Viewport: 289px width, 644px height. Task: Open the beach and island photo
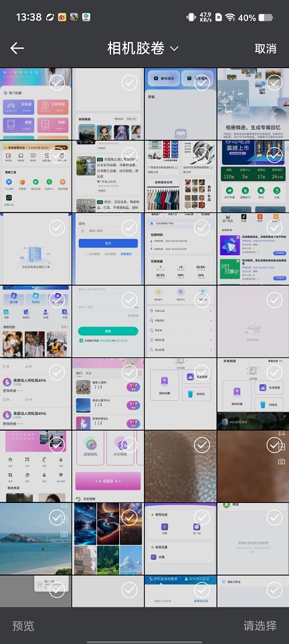coord(35,539)
